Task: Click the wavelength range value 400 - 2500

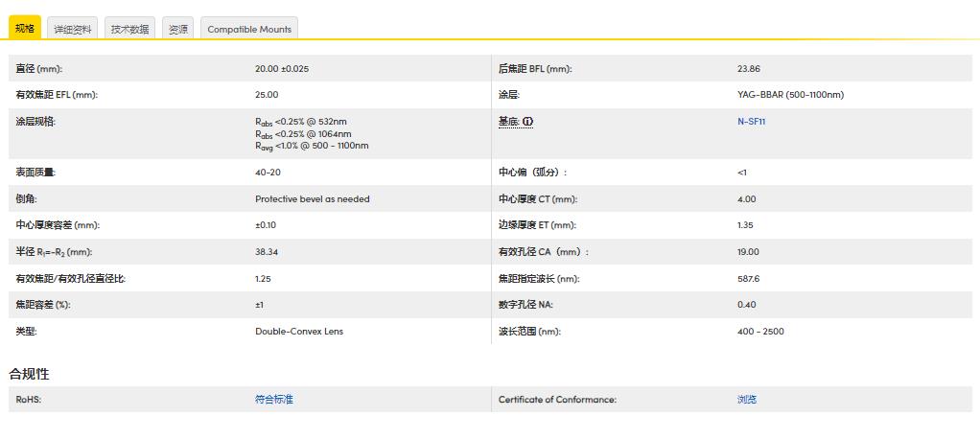Action: click(x=759, y=332)
